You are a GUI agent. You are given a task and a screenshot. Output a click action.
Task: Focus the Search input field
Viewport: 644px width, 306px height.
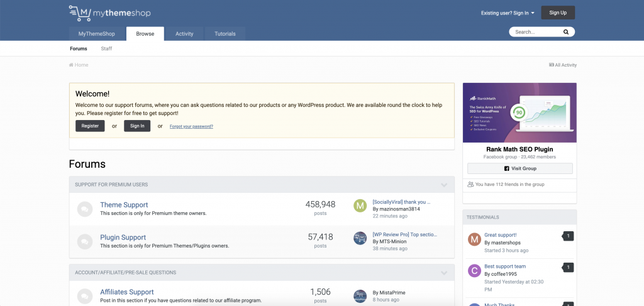click(x=536, y=32)
